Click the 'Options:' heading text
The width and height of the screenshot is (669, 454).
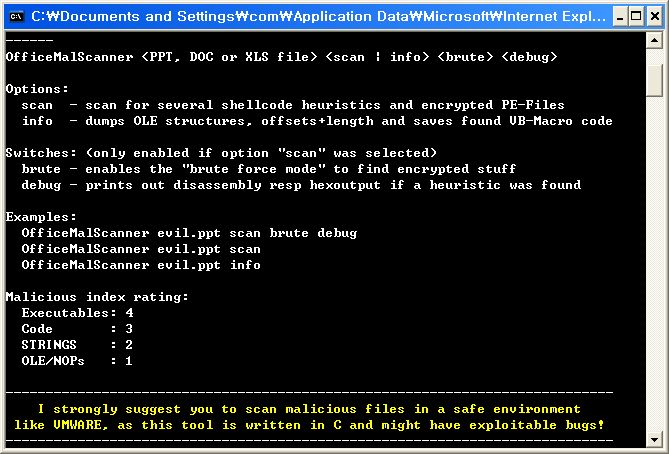37,89
